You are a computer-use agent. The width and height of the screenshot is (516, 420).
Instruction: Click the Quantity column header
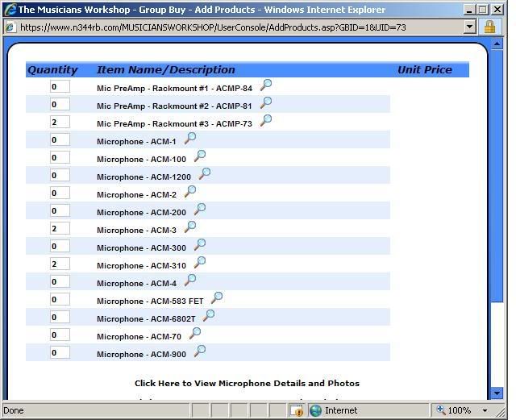coord(52,70)
